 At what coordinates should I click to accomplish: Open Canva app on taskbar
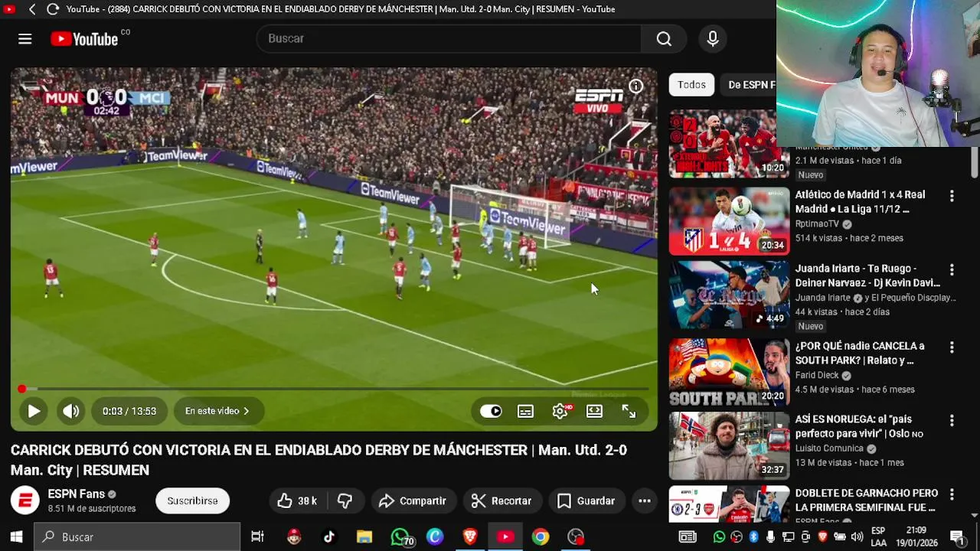(435, 537)
